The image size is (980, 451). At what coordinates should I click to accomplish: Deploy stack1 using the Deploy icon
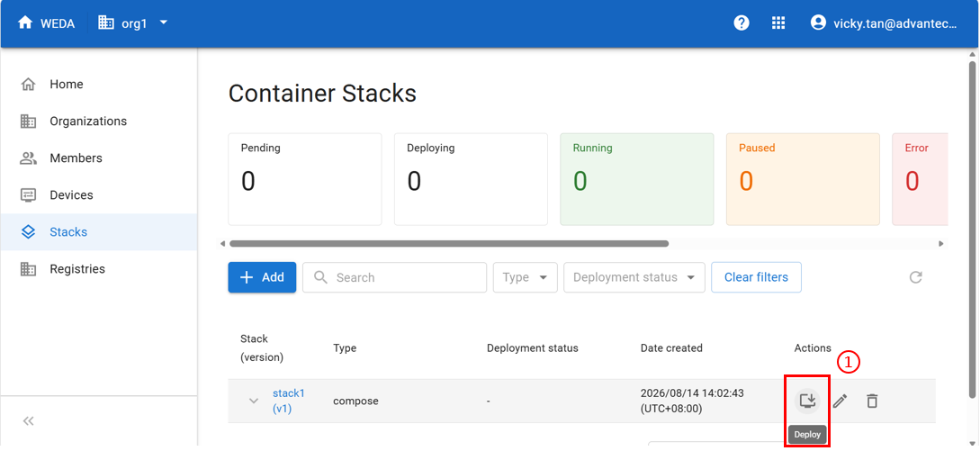click(807, 401)
